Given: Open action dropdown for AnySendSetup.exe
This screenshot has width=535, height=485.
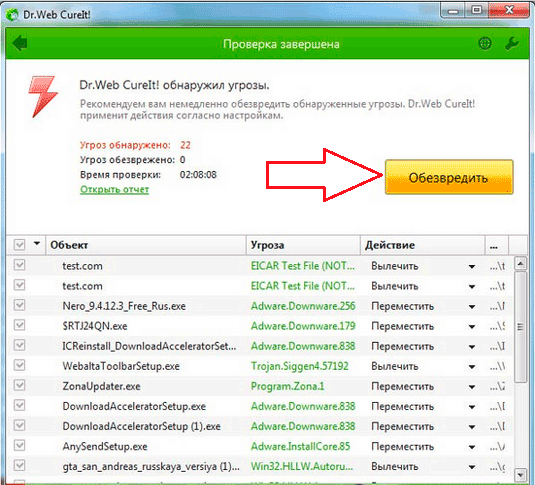Looking at the screenshot, I should (472, 447).
